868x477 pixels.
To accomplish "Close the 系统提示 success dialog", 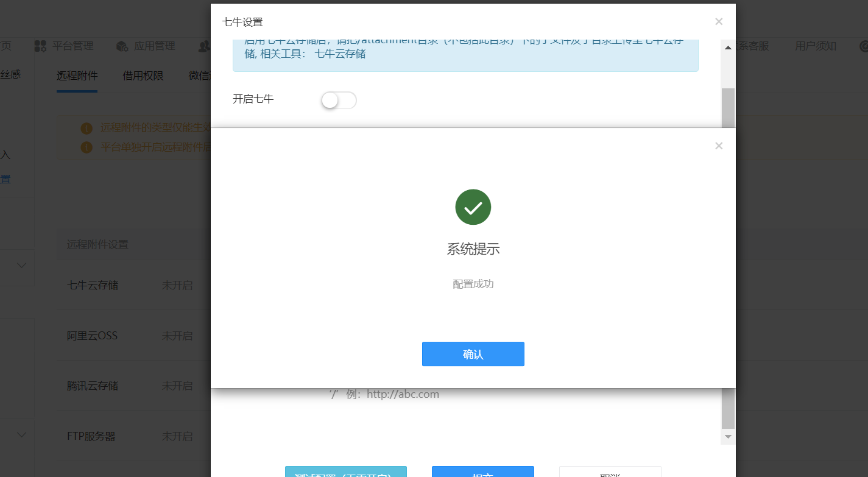I will pyautogui.click(x=719, y=146).
